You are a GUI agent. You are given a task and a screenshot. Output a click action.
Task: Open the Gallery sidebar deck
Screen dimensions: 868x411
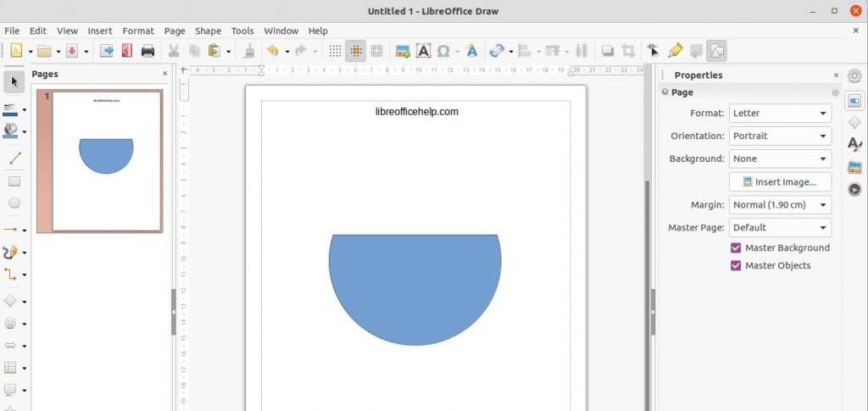854,167
